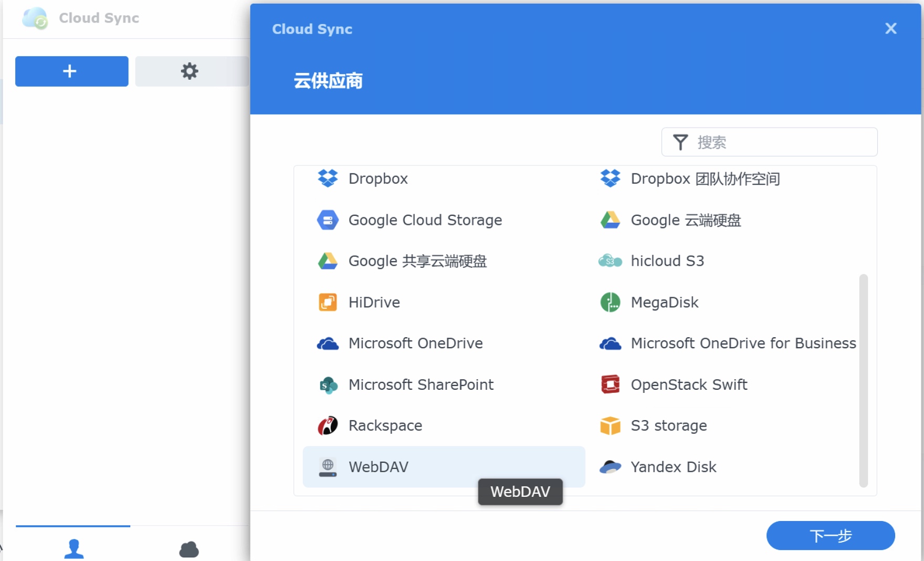Close the Cloud Sync provider dialog
The image size is (924, 561).
point(890,28)
